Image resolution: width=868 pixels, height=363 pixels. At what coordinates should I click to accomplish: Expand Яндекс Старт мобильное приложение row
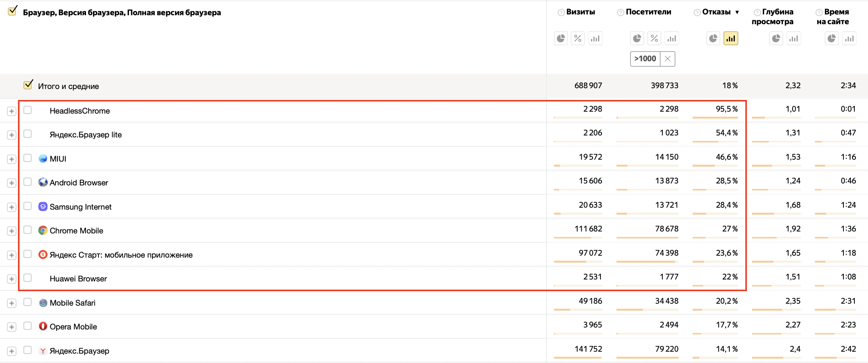pyautogui.click(x=12, y=255)
